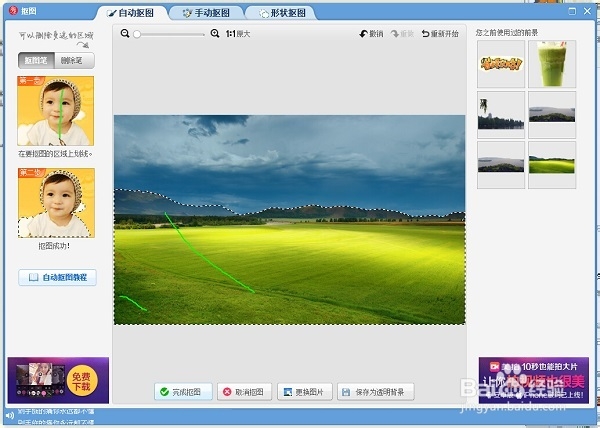The height and width of the screenshot is (428, 600).
Task: Click the 取消抠图 cancel button
Action: [244, 392]
